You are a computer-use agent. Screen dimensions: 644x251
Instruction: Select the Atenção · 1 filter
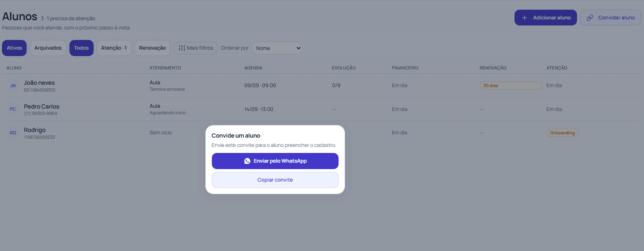(x=114, y=48)
